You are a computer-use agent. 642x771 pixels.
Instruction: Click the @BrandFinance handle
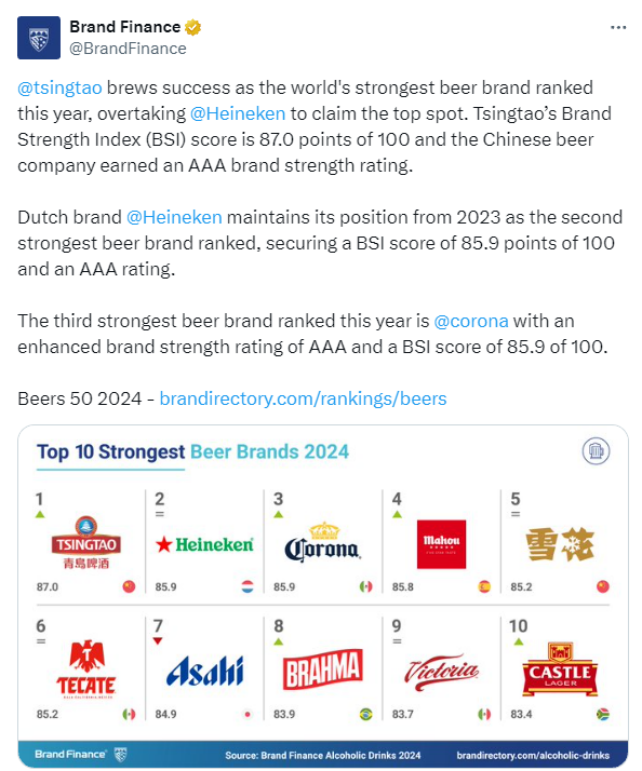[x=127, y=47]
